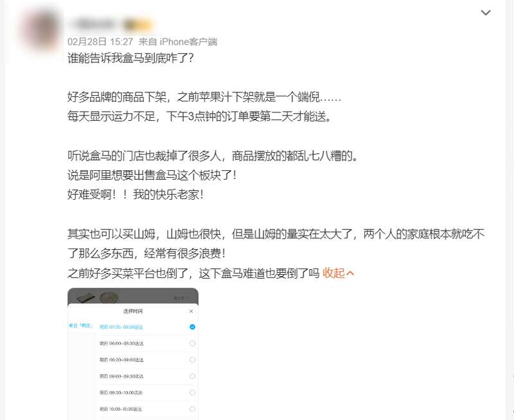Click the blurred badge beside username

[137, 25]
